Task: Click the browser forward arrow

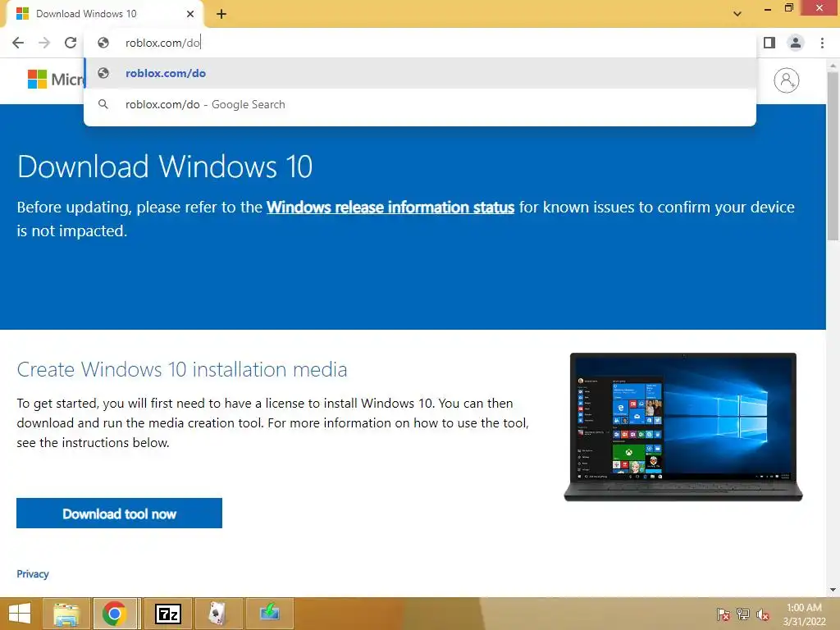Action: (44, 43)
